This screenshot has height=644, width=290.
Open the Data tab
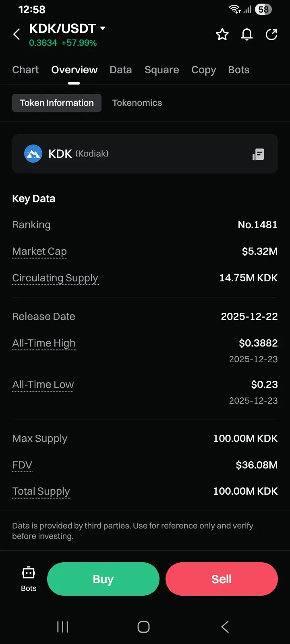point(121,70)
